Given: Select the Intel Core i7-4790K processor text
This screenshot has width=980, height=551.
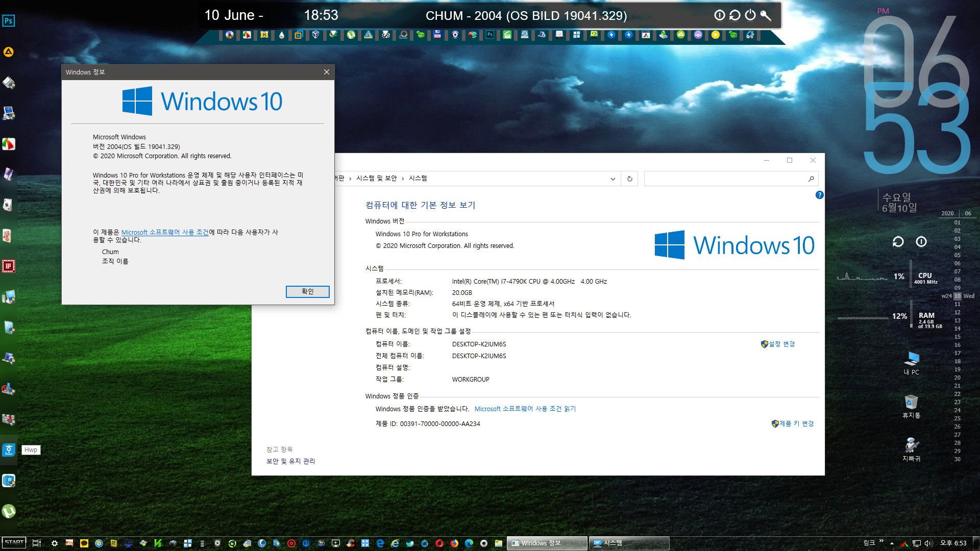Looking at the screenshot, I should pos(529,282).
